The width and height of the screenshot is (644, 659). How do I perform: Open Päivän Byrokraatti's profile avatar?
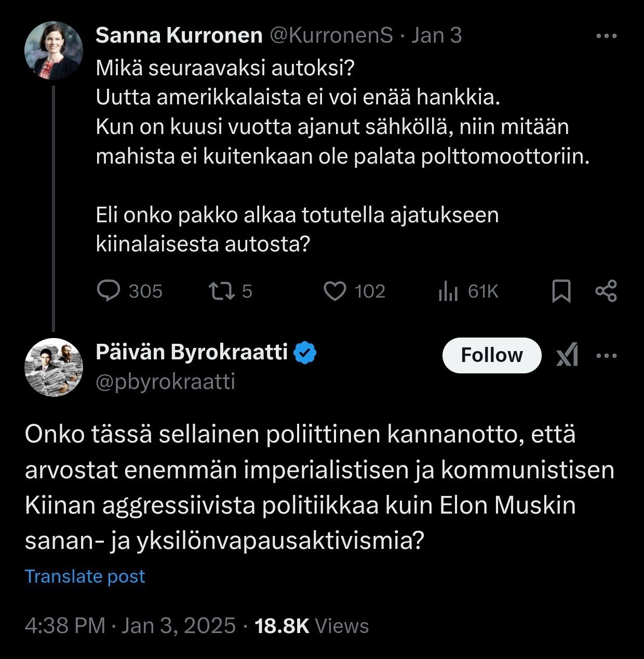[x=53, y=367]
